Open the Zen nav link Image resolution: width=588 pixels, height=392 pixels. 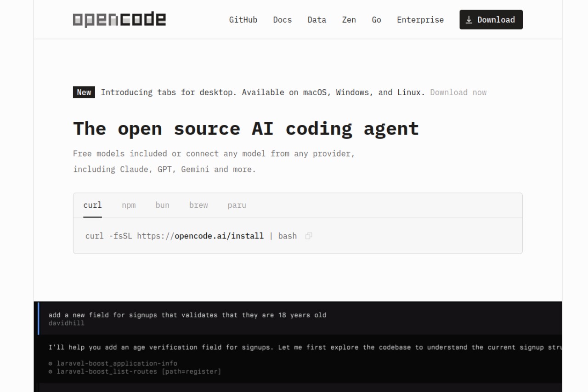pyautogui.click(x=349, y=20)
